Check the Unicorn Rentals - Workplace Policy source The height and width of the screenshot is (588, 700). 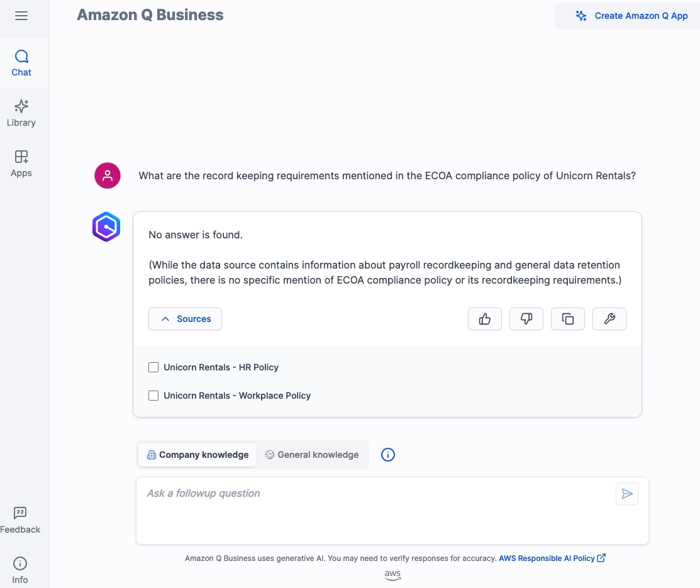(x=153, y=396)
